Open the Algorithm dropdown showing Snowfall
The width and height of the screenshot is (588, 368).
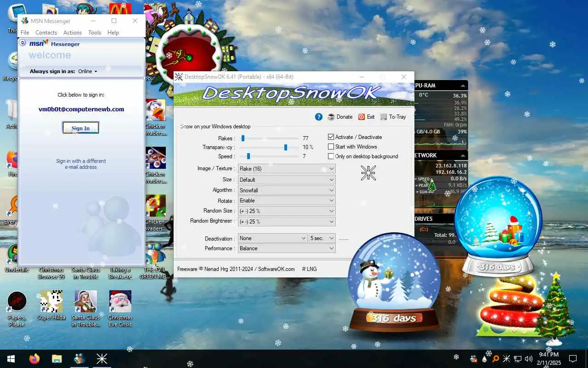coord(287,190)
